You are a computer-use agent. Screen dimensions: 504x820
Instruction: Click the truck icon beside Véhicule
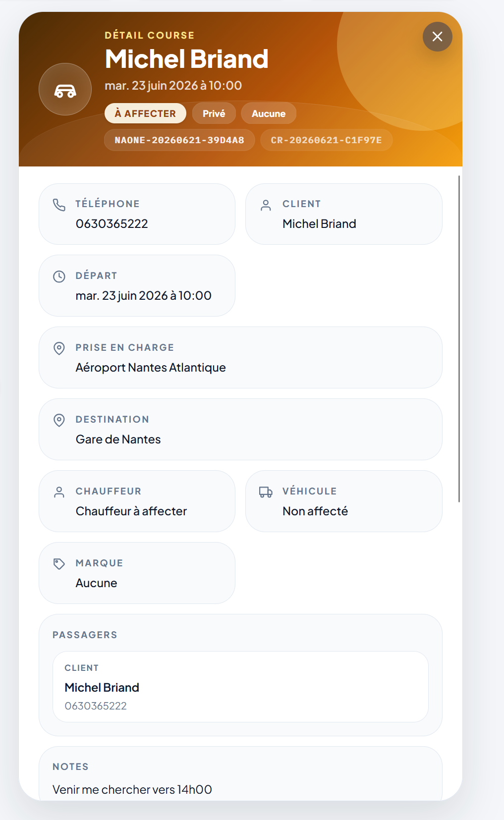click(x=266, y=492)
